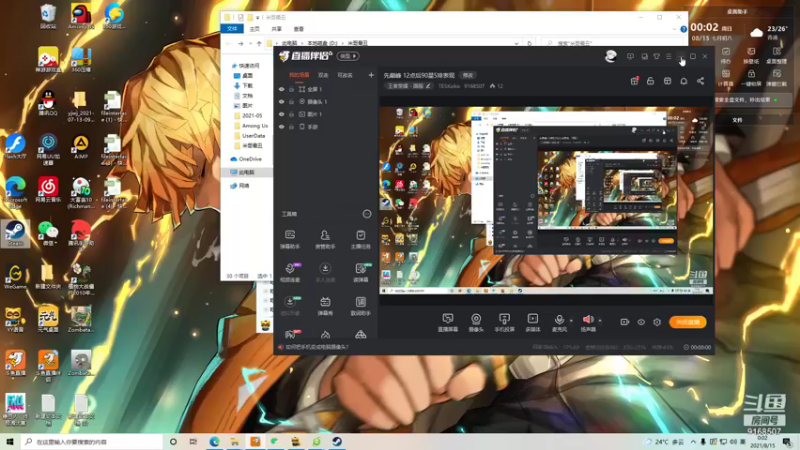Open 弹幕助手 tool
Image resolution: width=800 pixels, height=450 pixels.
tap(290, 239)
